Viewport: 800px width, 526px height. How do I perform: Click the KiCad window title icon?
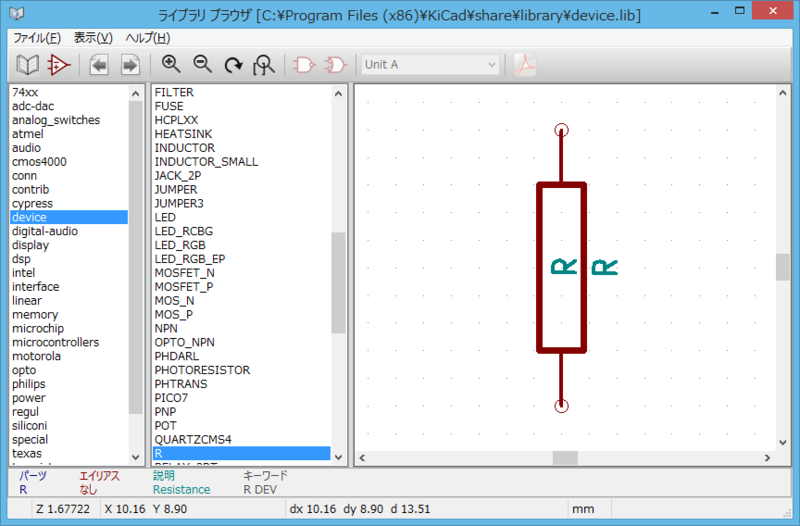[x=17, y=13]
